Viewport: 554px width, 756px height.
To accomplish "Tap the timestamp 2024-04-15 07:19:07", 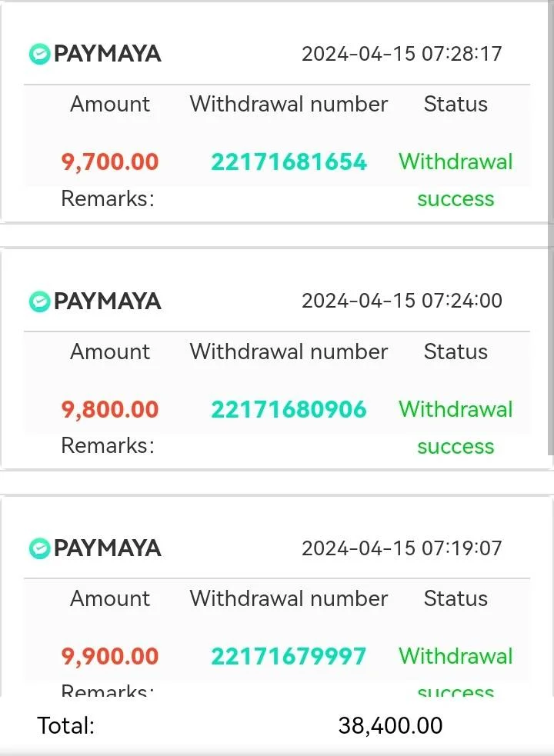I will coord(402,548).
